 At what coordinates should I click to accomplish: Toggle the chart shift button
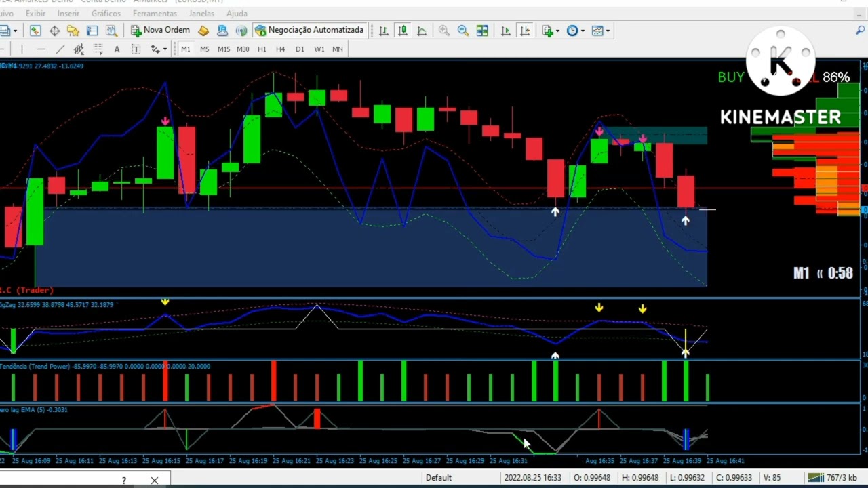click(x=525, y=30)
